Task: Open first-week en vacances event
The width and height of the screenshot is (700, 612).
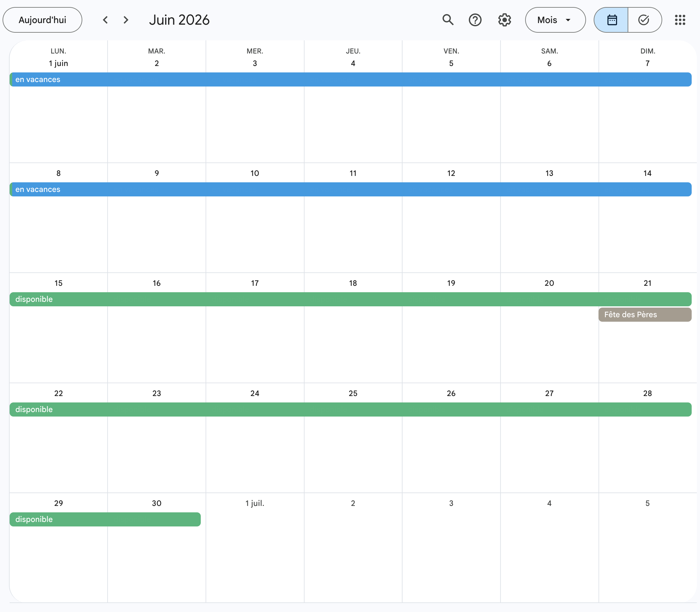Action: (350, 79)
